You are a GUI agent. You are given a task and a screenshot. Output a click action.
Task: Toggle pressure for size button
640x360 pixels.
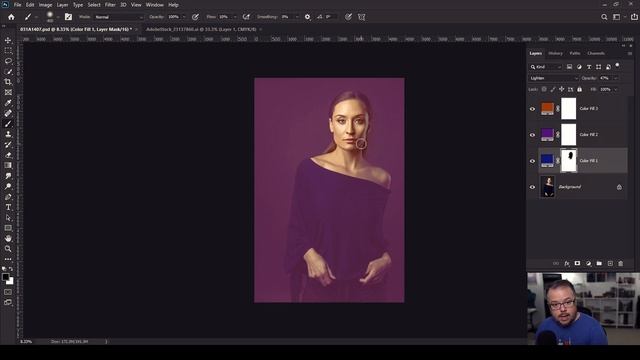348,17
